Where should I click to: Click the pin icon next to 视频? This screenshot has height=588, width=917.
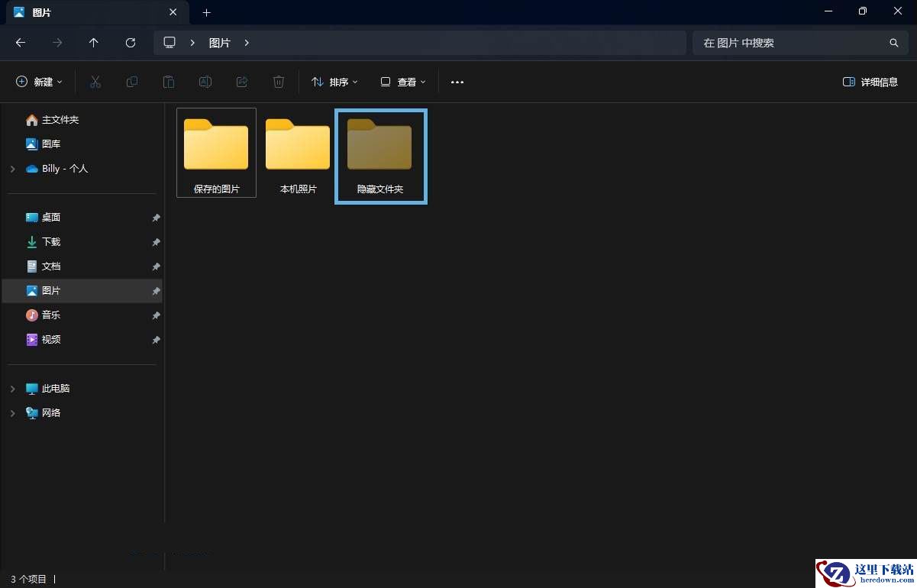pos(156,340)
